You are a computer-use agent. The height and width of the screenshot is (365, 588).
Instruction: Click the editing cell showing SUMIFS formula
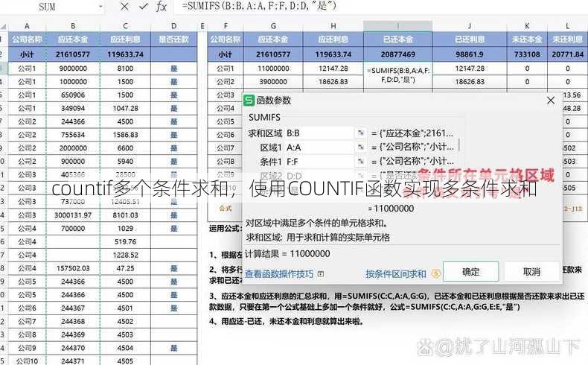[x=398, y=75]
